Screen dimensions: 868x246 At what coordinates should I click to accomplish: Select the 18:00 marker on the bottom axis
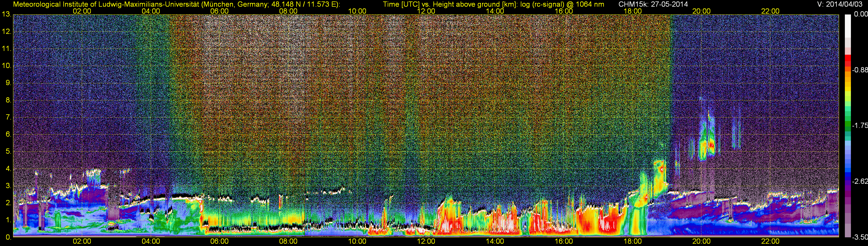(x=632, y=241)
